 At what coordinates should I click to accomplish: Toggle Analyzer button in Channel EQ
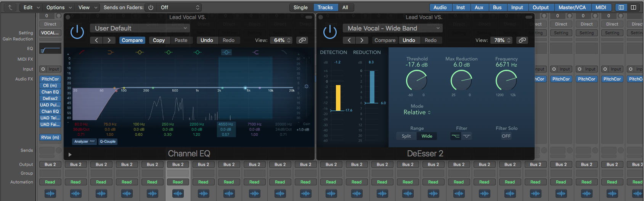[x=85, y=142]
